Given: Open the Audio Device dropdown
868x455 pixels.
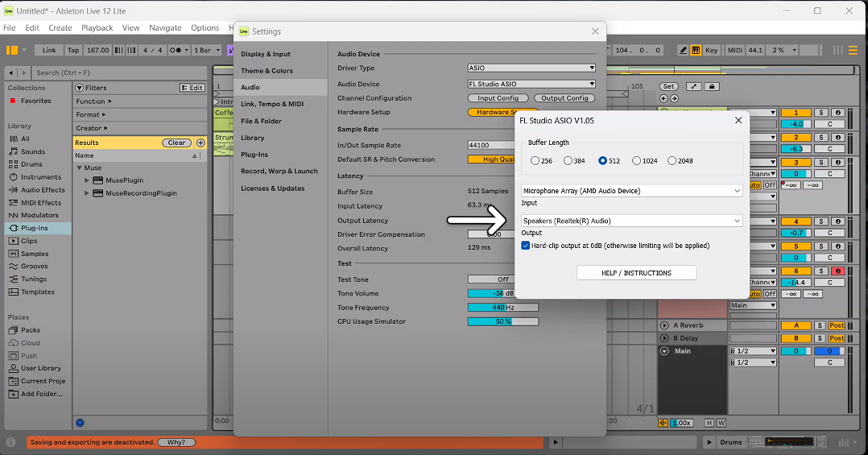Looking at the screenshot, I should [531, 84].
